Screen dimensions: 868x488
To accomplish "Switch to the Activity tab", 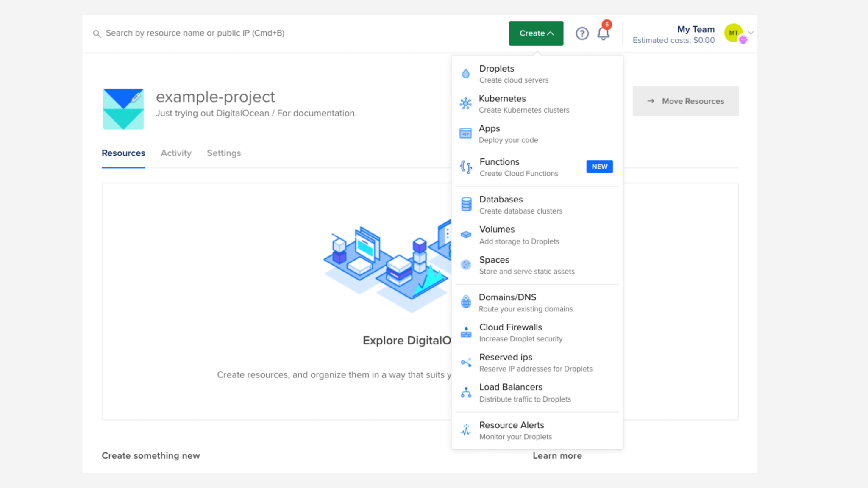I will pos(176,153).
